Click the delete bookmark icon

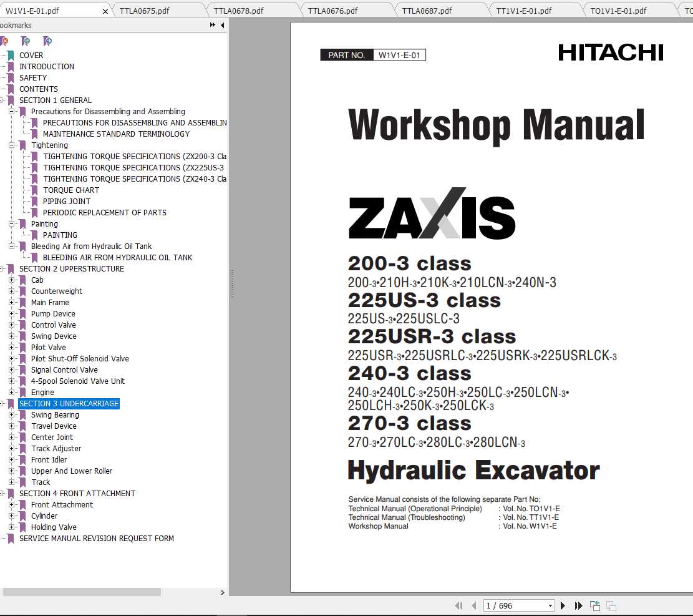4,41
